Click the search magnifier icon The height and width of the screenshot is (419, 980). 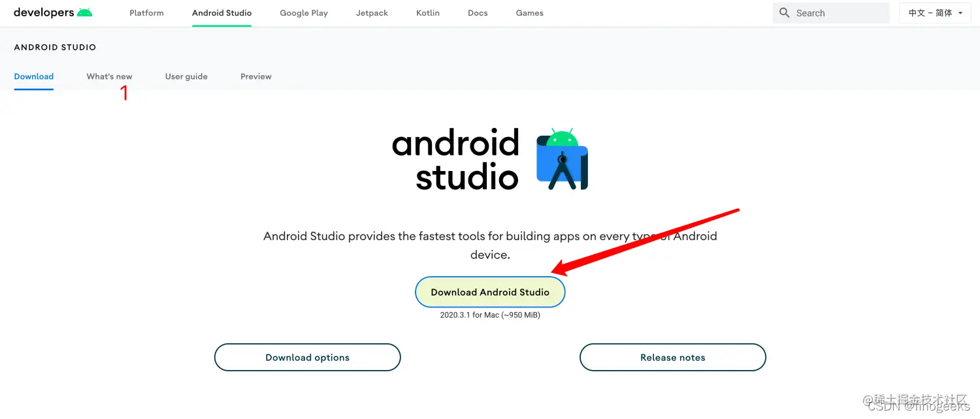tap(785, 13)
